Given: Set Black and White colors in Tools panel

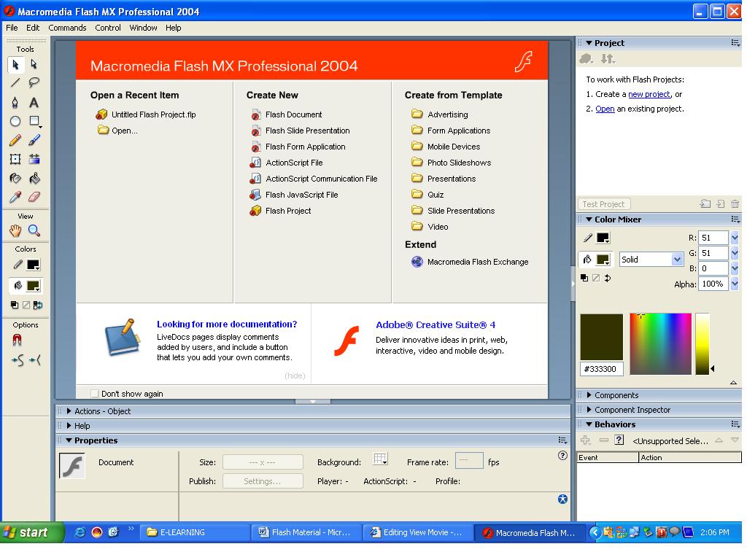Looking at the screenshot, I should click(x=15, y=306).
